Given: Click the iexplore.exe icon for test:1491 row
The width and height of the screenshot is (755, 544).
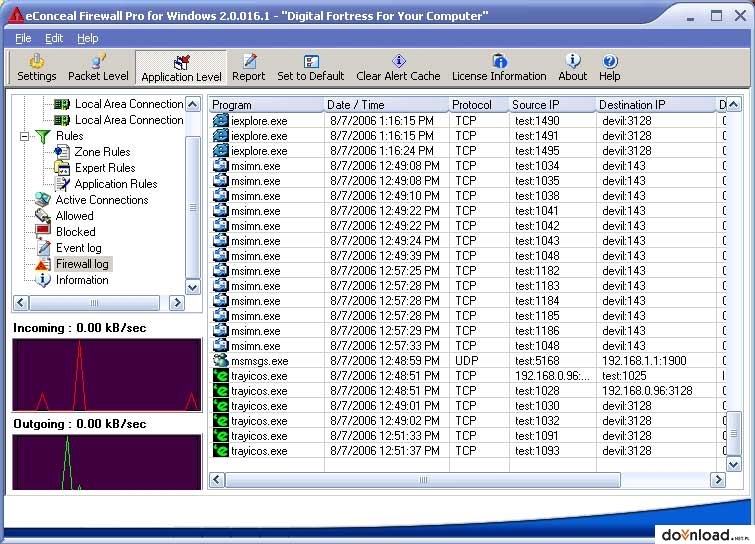Looking at the screenshot, I should pos(221,136).
